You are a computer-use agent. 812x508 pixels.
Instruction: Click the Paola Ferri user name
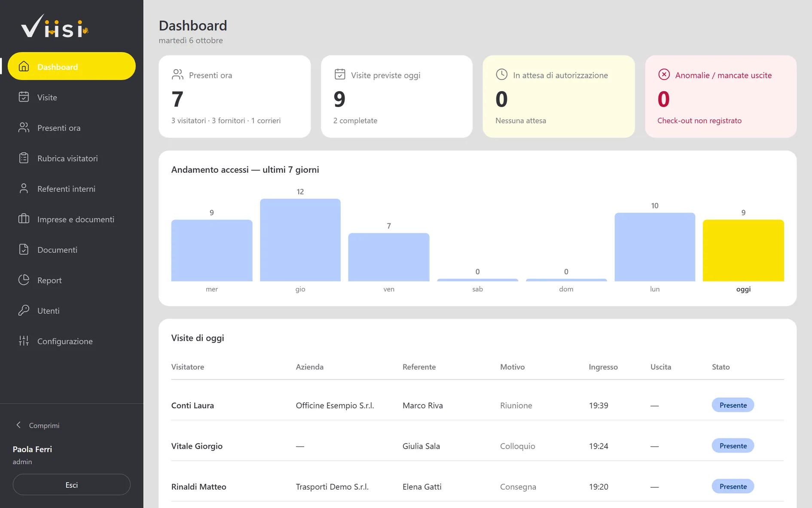click(x=32, y=449)
